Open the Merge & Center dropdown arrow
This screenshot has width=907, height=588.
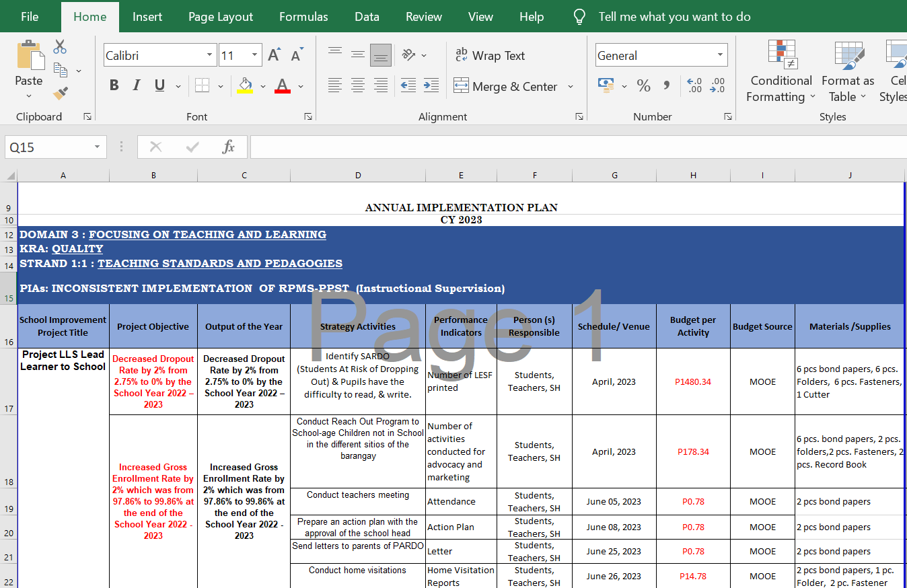click(x=571, y=86)
